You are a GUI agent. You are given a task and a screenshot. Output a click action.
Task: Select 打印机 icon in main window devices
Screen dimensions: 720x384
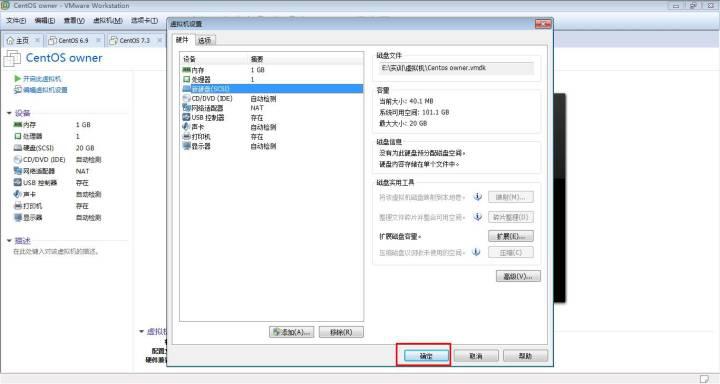pyautogui.click(x=17, y=206)
